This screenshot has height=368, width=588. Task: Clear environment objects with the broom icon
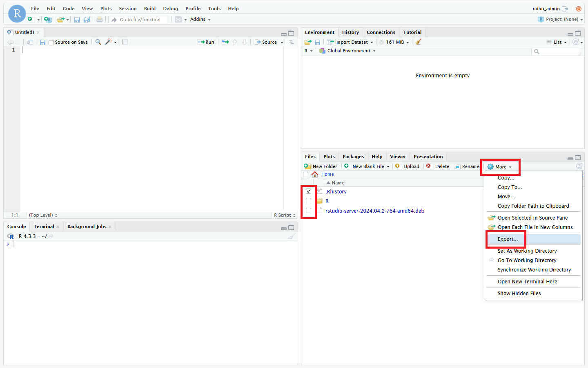[419, 42]
